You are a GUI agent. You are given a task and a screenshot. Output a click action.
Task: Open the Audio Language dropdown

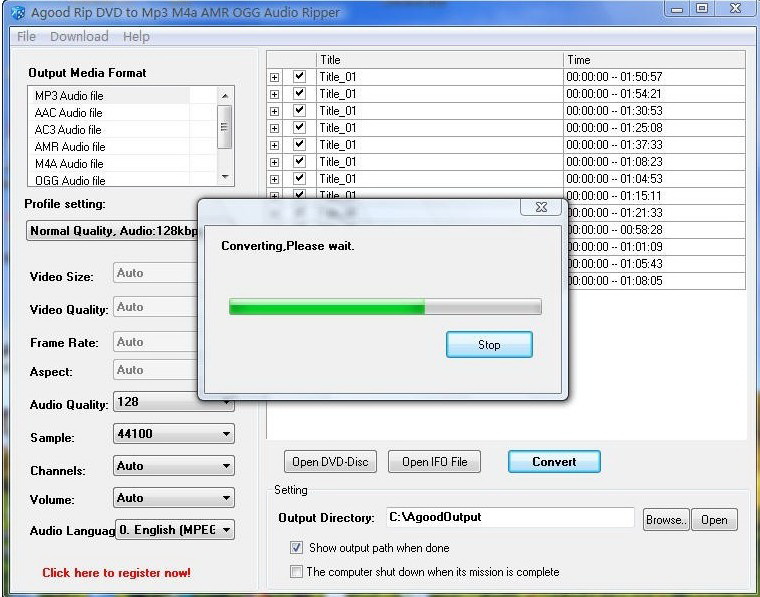pos(174,530)
